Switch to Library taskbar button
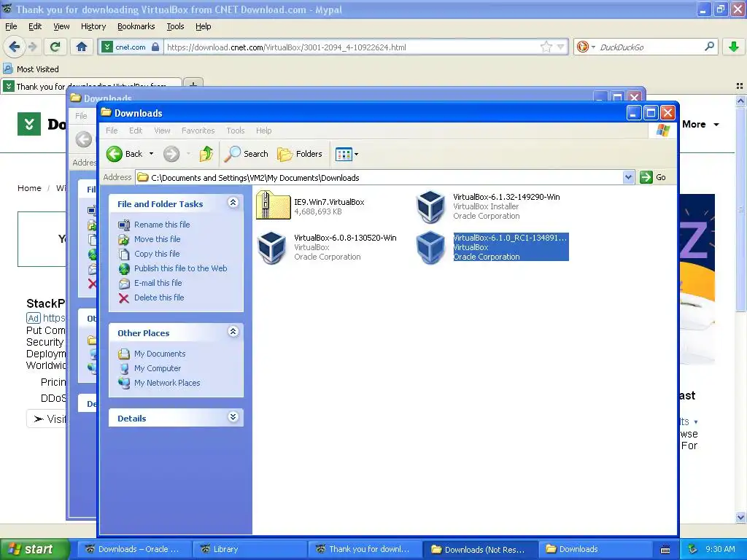This screenshot has height=560, width=747. 249,549
